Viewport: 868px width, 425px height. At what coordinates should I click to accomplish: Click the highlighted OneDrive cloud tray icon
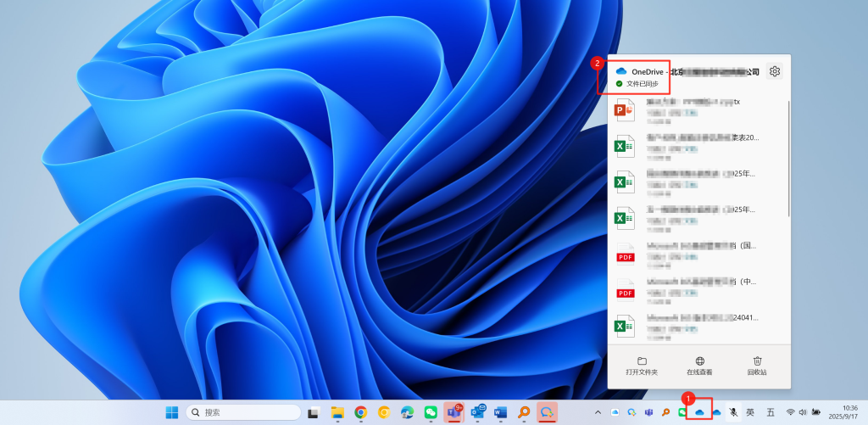699,412
